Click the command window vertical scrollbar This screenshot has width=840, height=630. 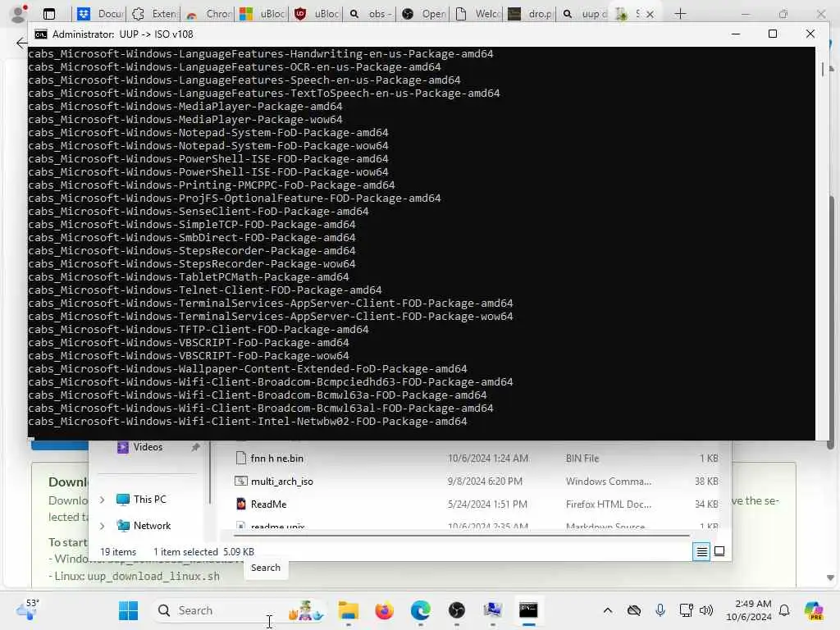click(x=823, y=71)
